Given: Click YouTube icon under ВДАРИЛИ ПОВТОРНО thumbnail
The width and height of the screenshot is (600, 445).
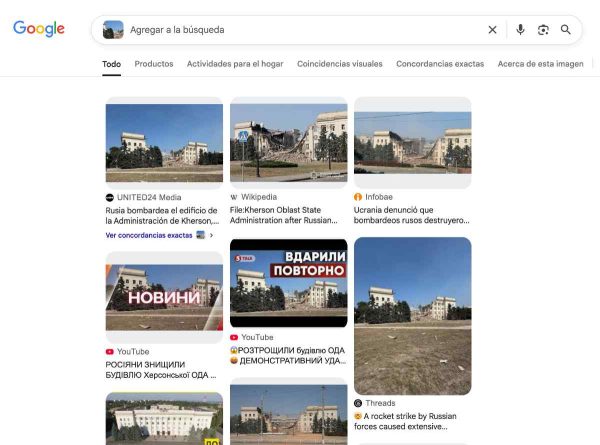Looking at the screenshot, I should pos(234,337).
